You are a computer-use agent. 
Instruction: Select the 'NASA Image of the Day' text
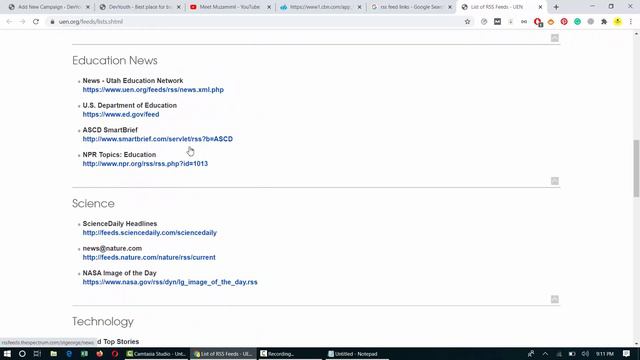click(x=119, y=273)
